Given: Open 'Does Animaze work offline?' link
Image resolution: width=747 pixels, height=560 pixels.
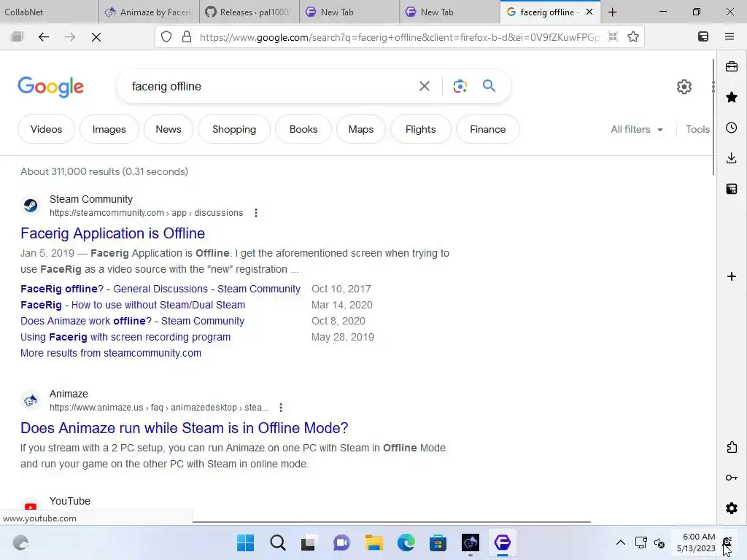Looking at the screenshot, I should 132,321.
